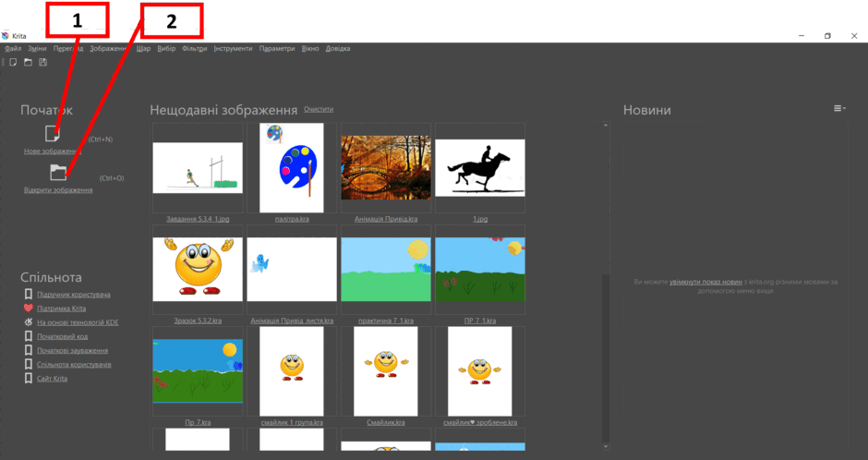Screen dimensions: 868x460
Task: Open the Фільтри menu
Action: click(x=194, y=49)
